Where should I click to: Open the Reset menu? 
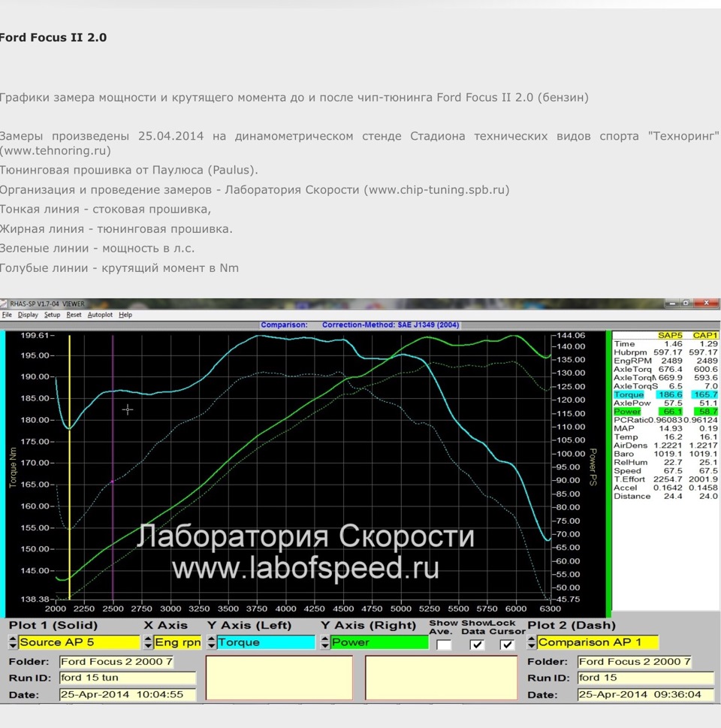click(74, 315)
